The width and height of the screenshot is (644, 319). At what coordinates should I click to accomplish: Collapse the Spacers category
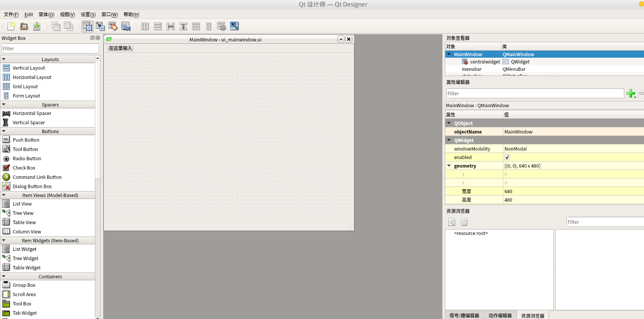click(3, 105)
